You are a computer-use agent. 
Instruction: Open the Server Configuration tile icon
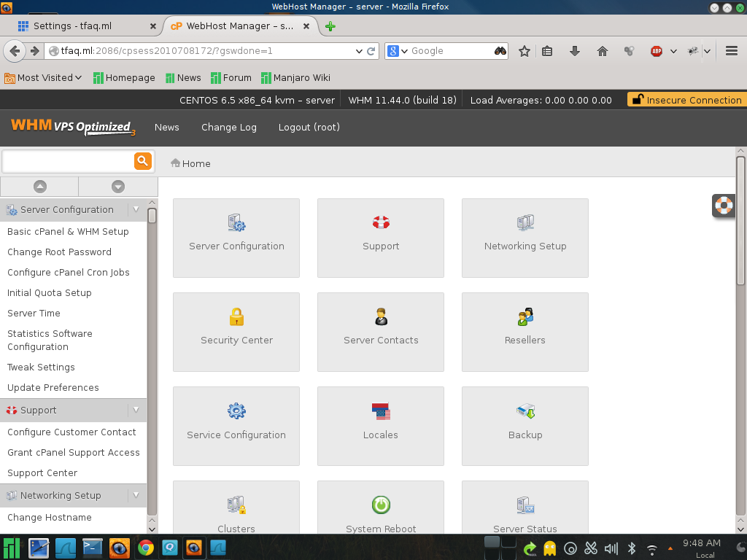(x=236, y=223)
